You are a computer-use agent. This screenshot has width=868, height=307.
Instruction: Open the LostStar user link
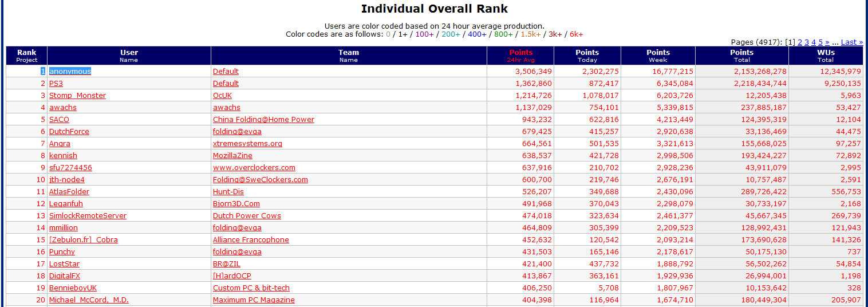65,264
